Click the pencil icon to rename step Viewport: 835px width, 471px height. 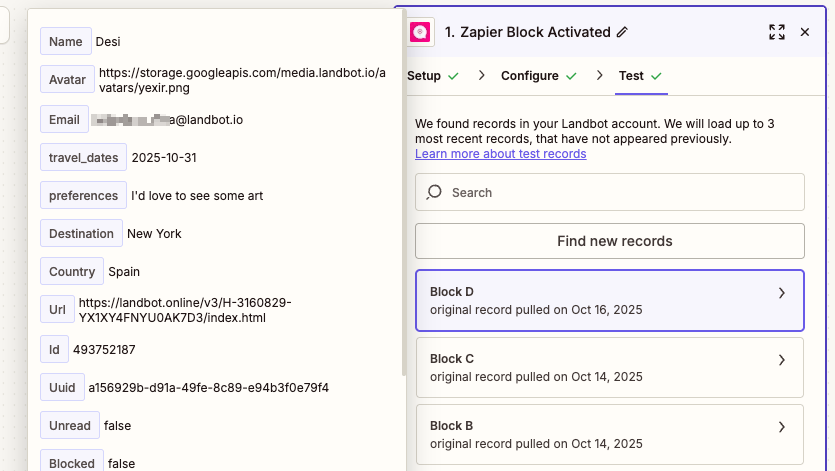(x=623, y=32)
